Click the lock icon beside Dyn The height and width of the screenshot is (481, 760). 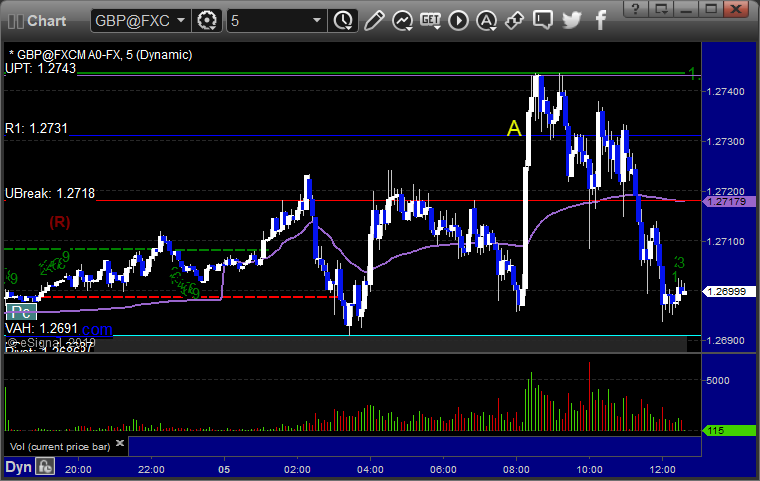[x=45, y=467]
